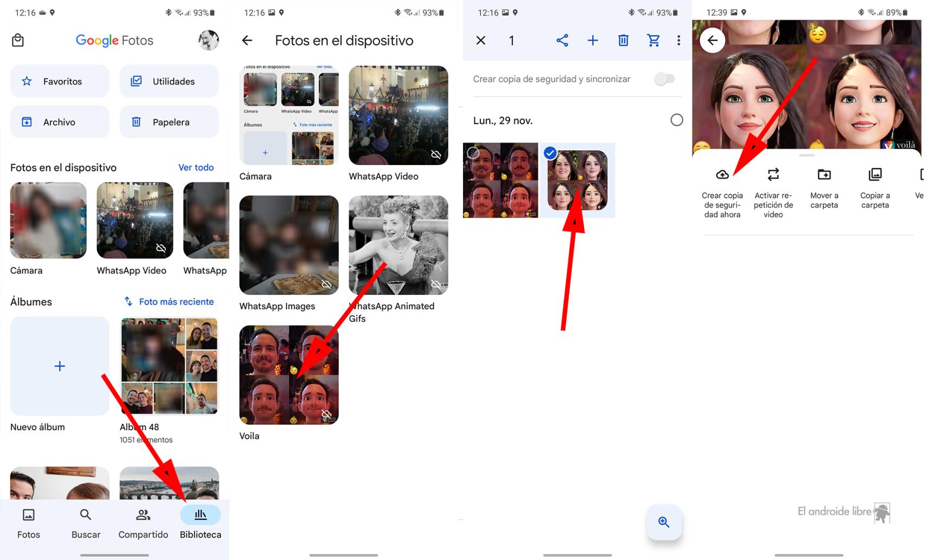Switch to the Biblioteca tab
The image size is (926, 560).
click(x=200, y=523)
